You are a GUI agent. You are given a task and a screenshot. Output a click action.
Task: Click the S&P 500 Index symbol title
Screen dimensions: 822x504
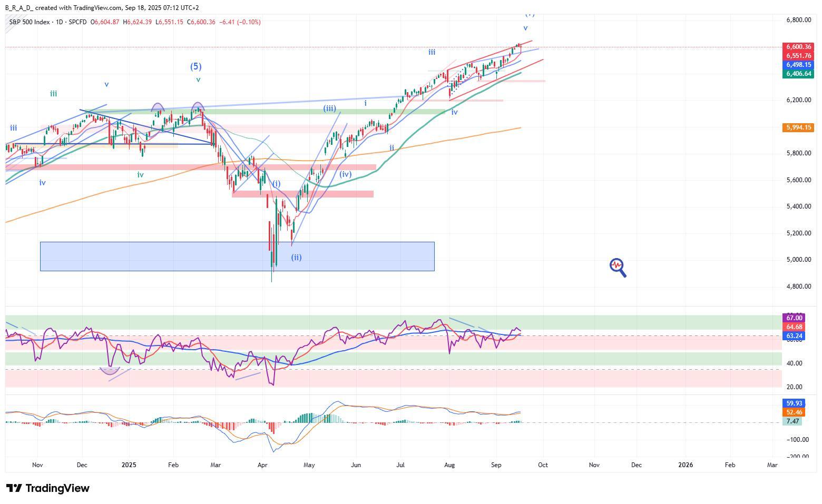click(x=29, y=22)
